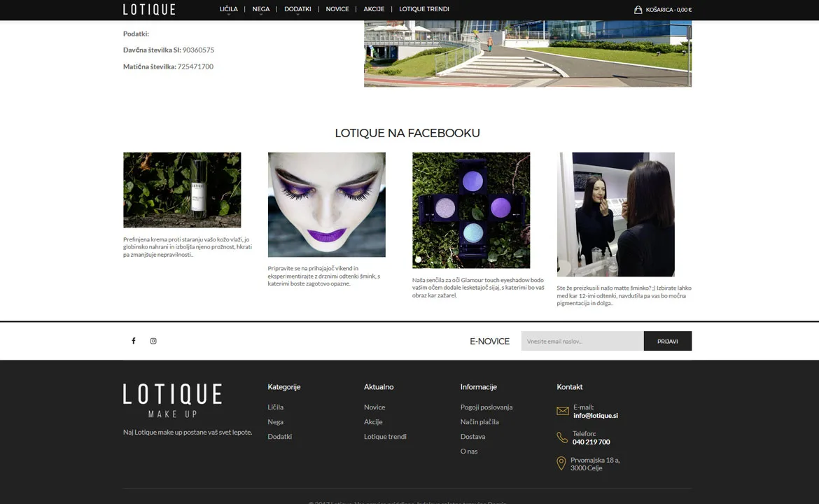Click the Prijavi subscribe button
Screen dimensions: 819x504
(668, 341)
